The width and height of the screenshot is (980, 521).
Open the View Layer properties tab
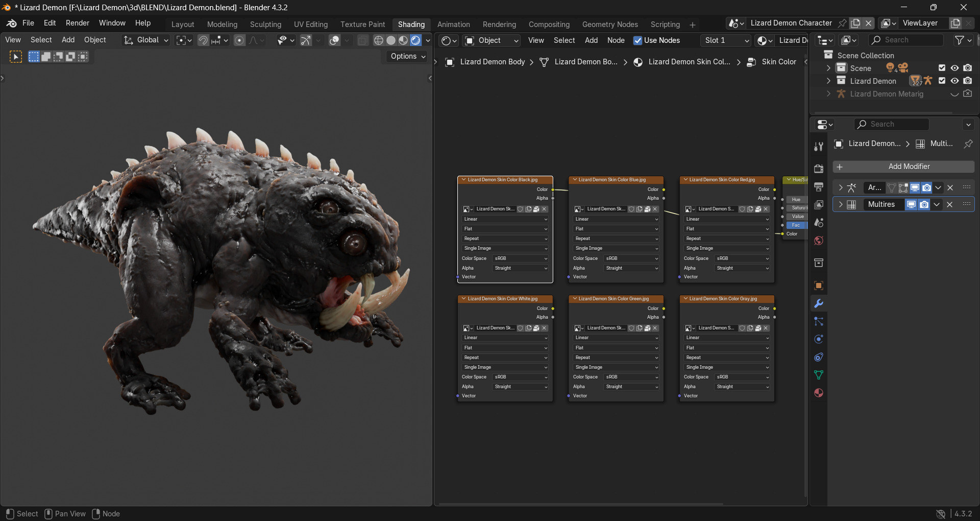(x=819, y=204)
